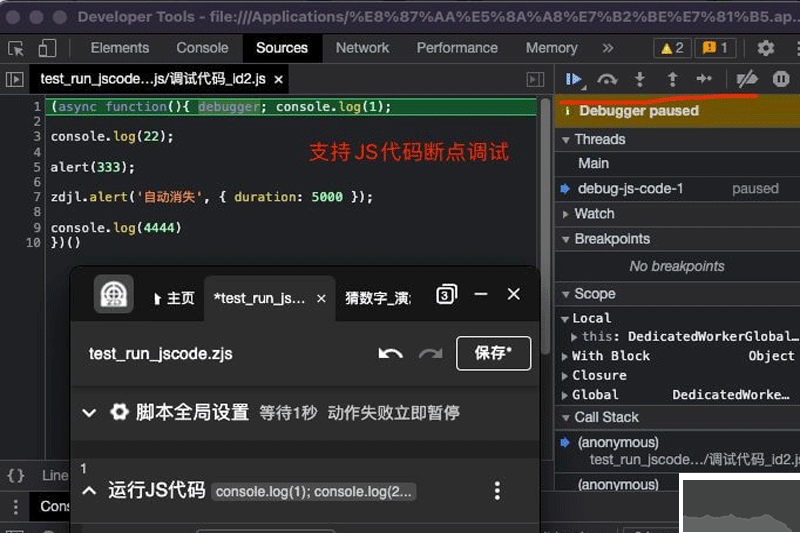Viewport: 800px width, 533px height.
Task: Toggle deactivate breakpoints button
Action: tap(747, 79)
